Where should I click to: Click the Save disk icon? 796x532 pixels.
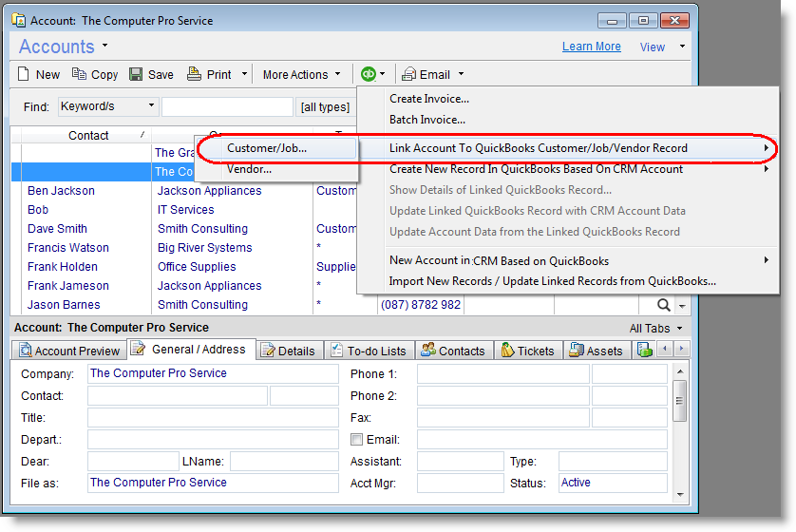coord(136,74)
